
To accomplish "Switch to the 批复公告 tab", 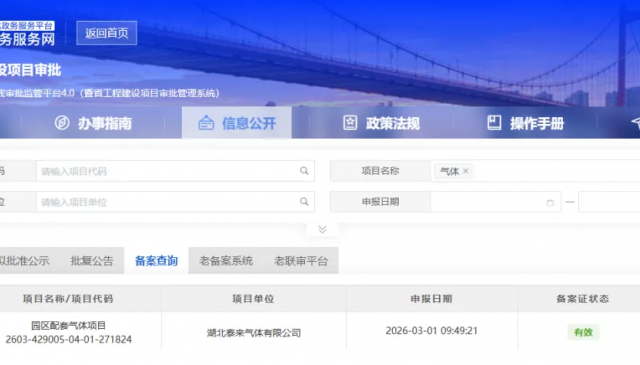I will [92, 260].
